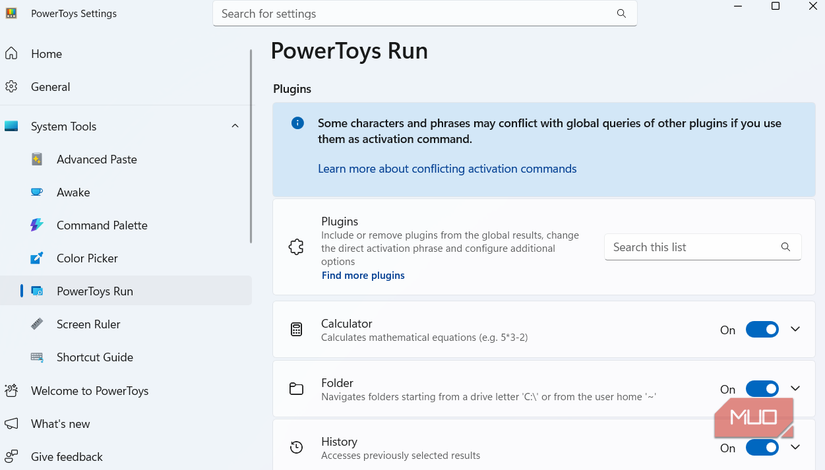
Task: Open the General settings page
Action: [x=50, y=87]
